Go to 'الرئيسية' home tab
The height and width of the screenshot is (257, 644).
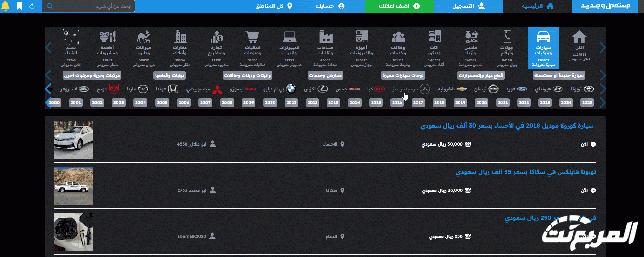tap(538, 6)
